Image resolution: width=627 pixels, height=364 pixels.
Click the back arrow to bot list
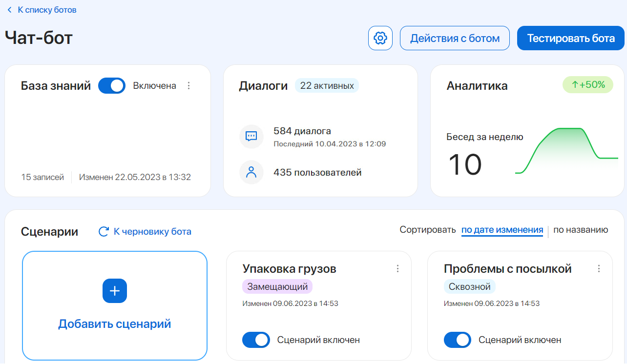point(9,10)
